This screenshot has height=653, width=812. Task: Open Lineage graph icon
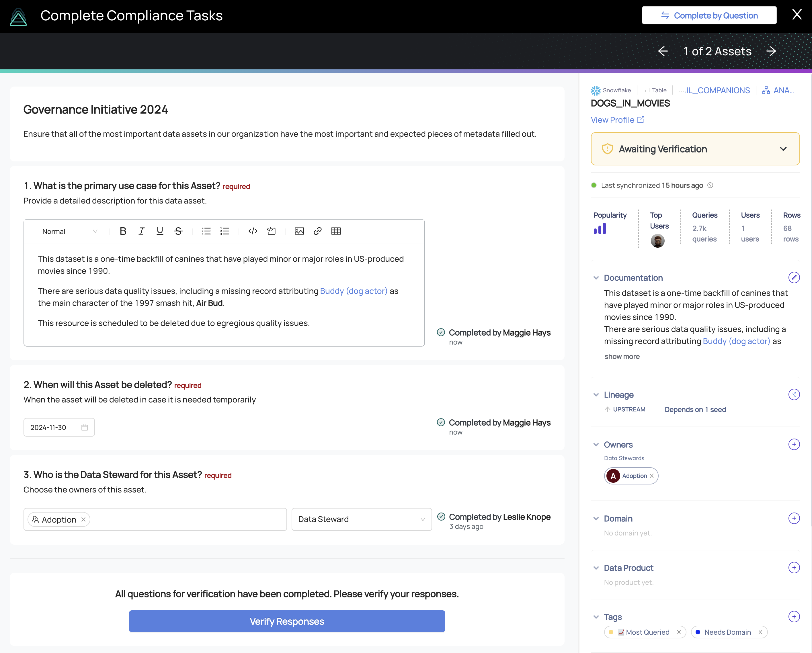[x=794, y=394]
